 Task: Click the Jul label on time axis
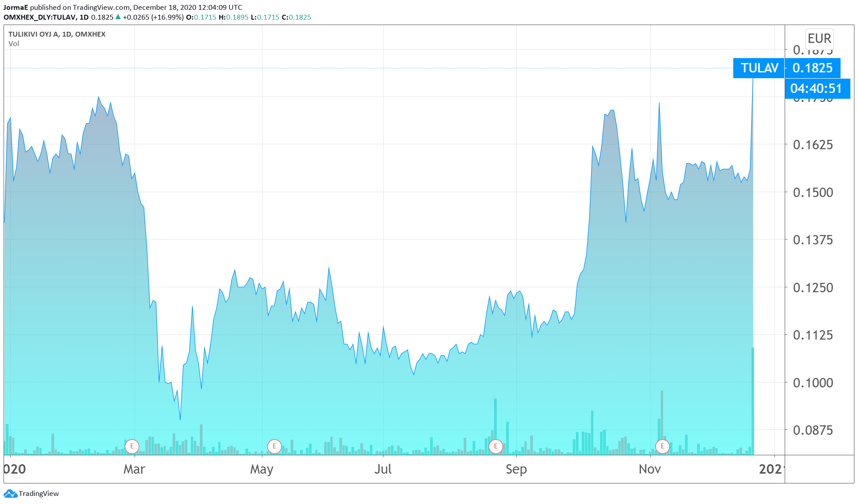[383, 469]
